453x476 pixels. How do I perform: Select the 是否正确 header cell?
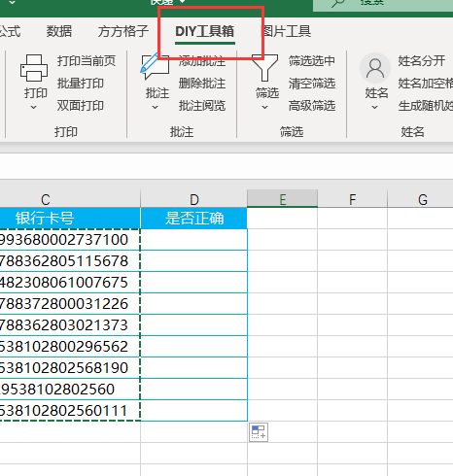pyautogui.click(x=193, y=219)
